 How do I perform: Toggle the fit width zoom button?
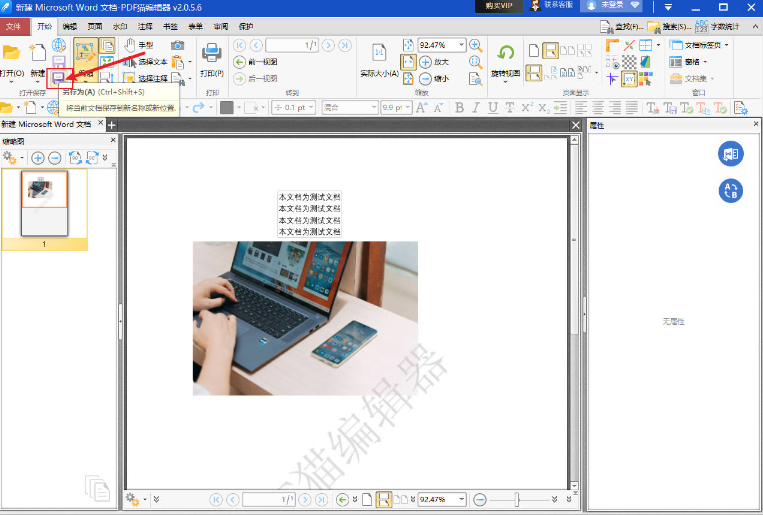click(408, 62)
